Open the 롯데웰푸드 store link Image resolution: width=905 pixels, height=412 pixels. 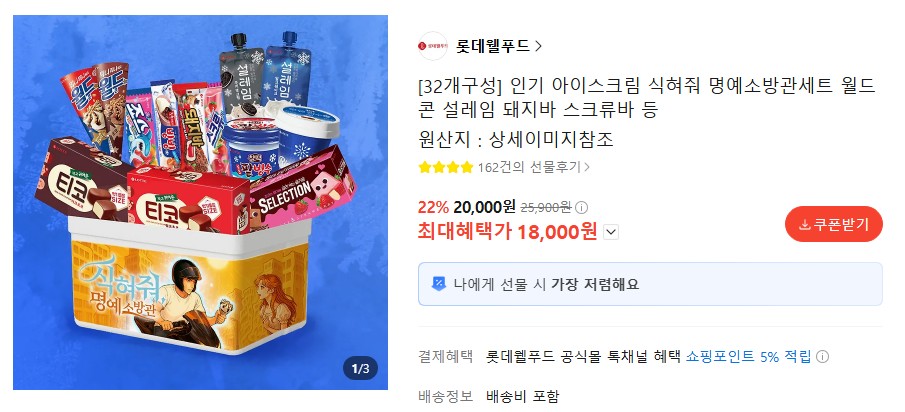(492, 46)
